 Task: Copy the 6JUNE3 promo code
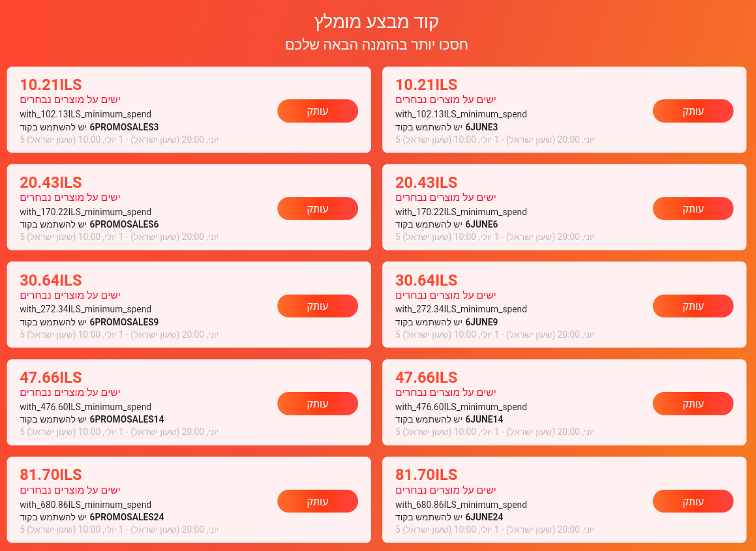click(x=693, y=111)
